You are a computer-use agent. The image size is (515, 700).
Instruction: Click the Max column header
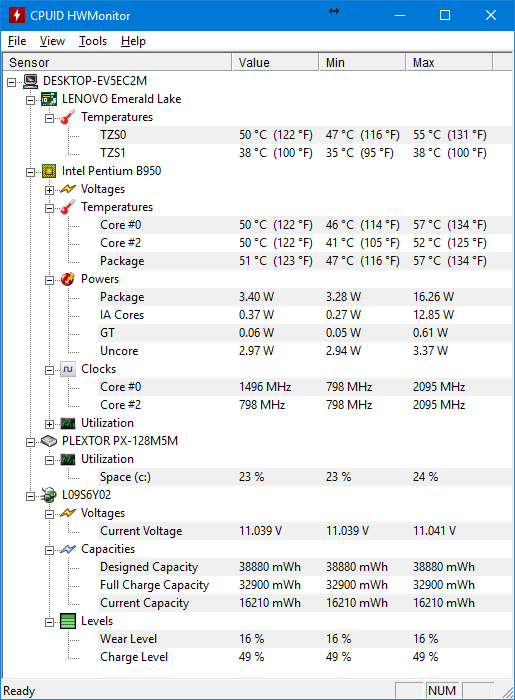449,62
